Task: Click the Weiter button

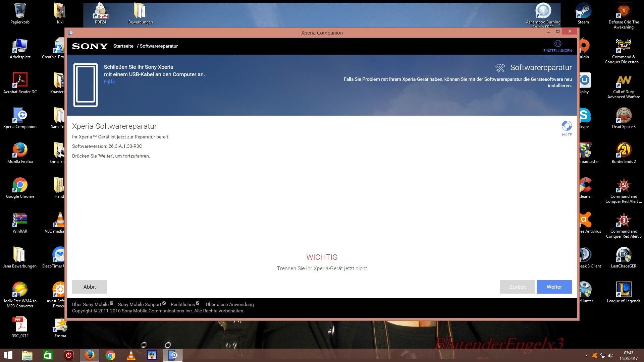Action: pyautogui.click(x=554, y=287)
